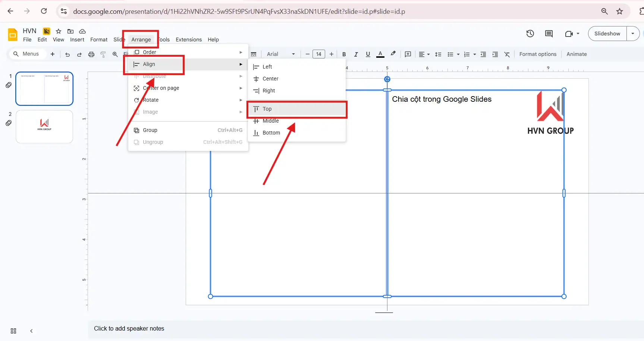This screenshot has width=644, height=341.
Task: Clear formatting with the toolbar icon
Action: (x=507, y=54)
